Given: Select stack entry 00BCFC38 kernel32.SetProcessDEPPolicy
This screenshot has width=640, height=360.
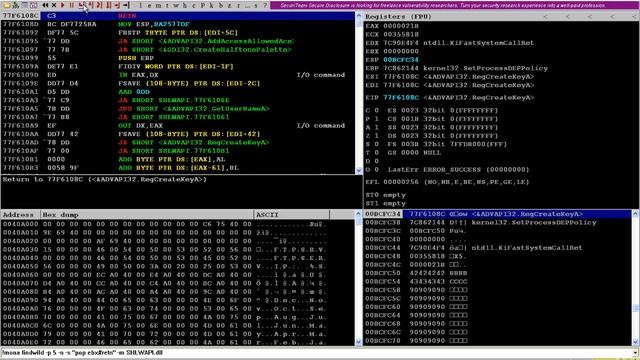Looking at the screenshot, I should click(497, 222).
